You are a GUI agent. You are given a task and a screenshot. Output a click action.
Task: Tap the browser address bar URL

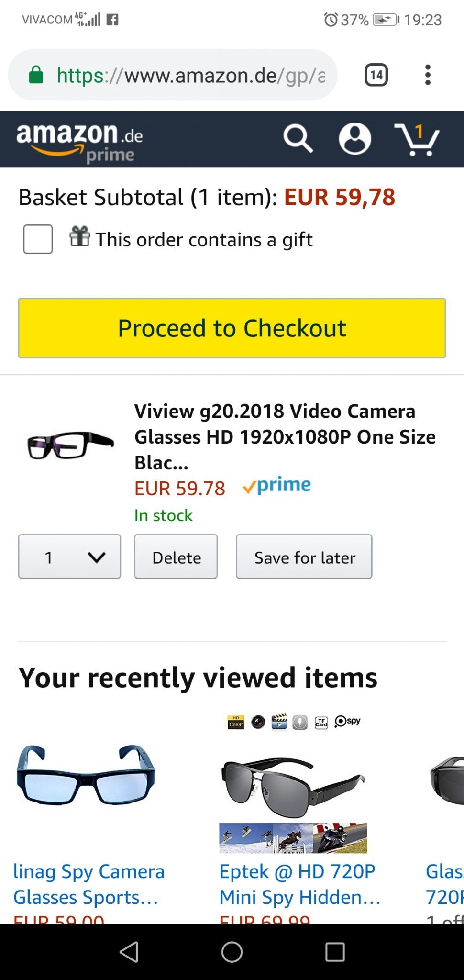191,75
